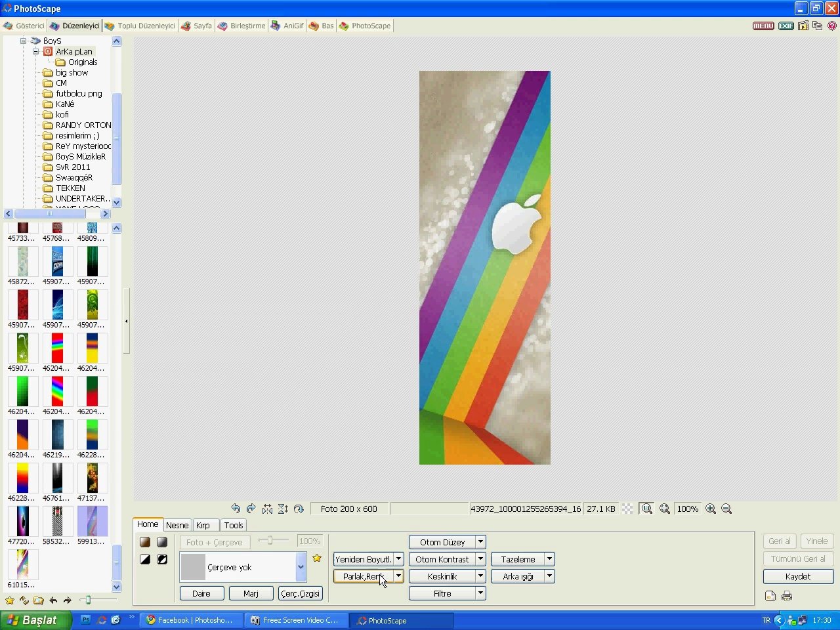Click the arbitrary rotate icon
The image size is (840, 630).
(299, 509)
